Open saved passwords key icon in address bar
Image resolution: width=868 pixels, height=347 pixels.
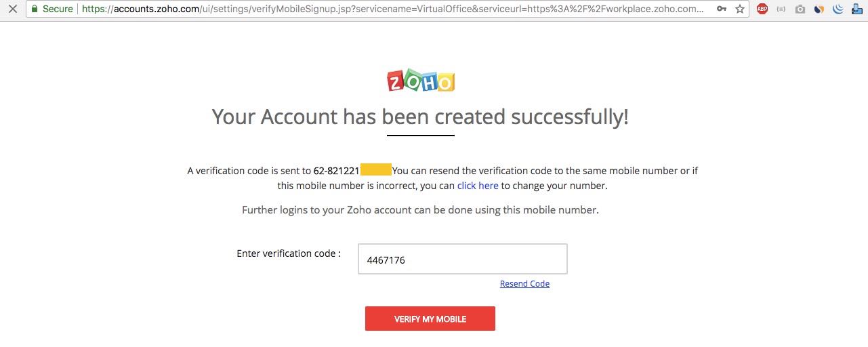pyautogui.click(x=722, y=9)
